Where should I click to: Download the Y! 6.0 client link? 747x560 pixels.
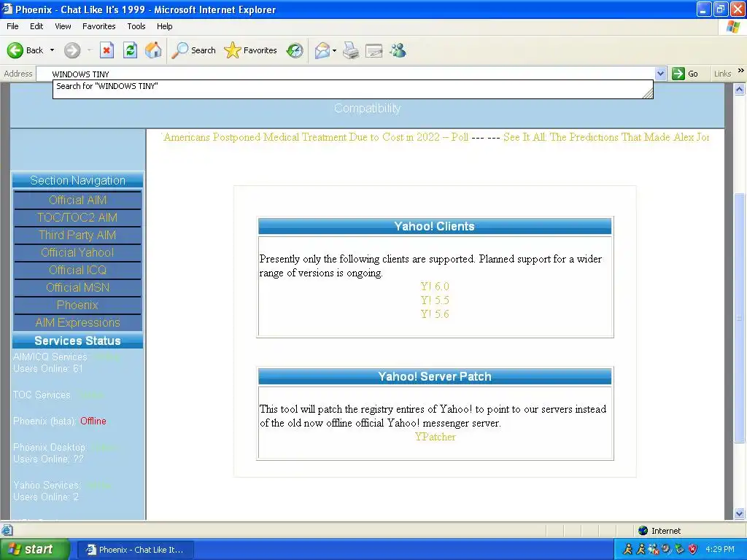pos(435,286)
